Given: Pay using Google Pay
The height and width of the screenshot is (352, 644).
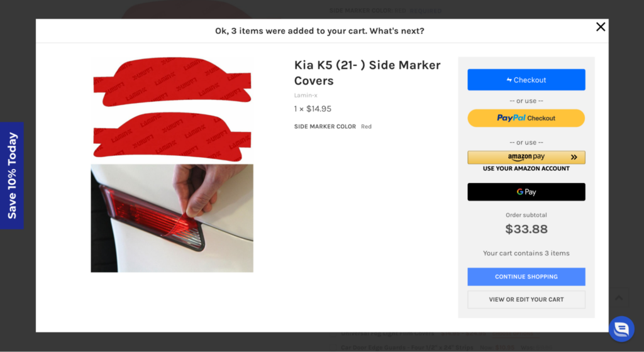Looking at the screenshot, I should point(526,192).
